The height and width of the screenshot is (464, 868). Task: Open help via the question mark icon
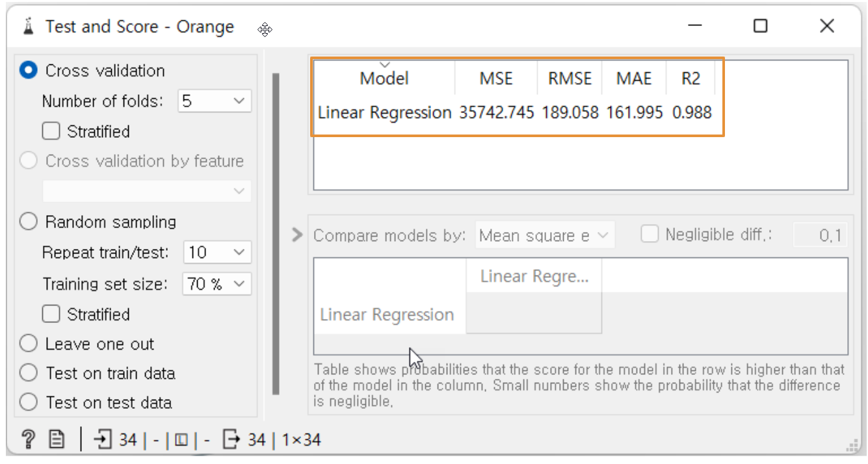[28, 440]
